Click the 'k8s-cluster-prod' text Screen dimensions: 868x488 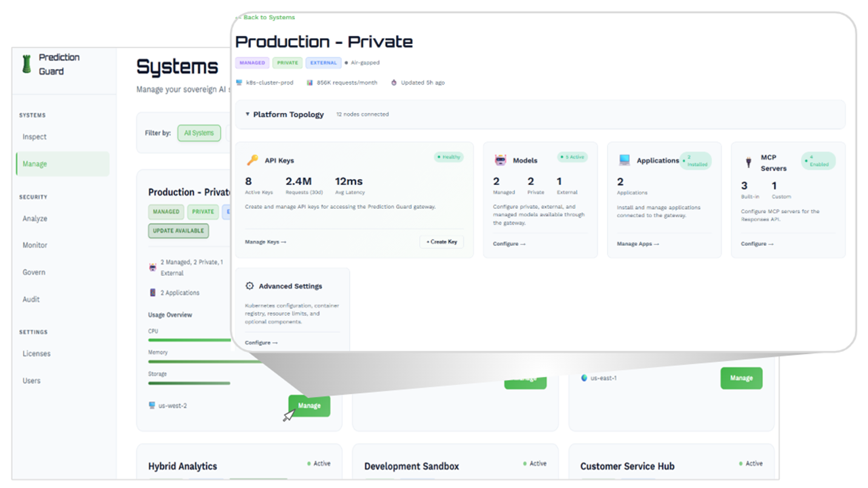point(271,83)
